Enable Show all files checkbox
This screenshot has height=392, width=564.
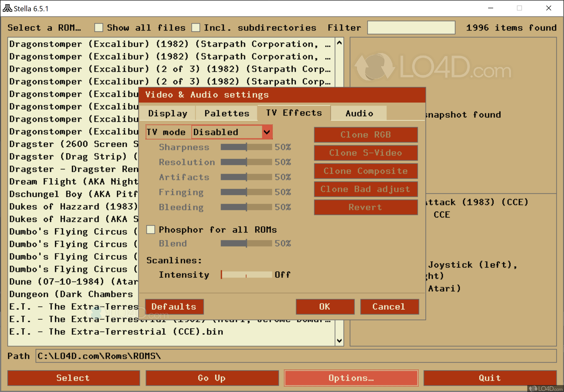99,28
